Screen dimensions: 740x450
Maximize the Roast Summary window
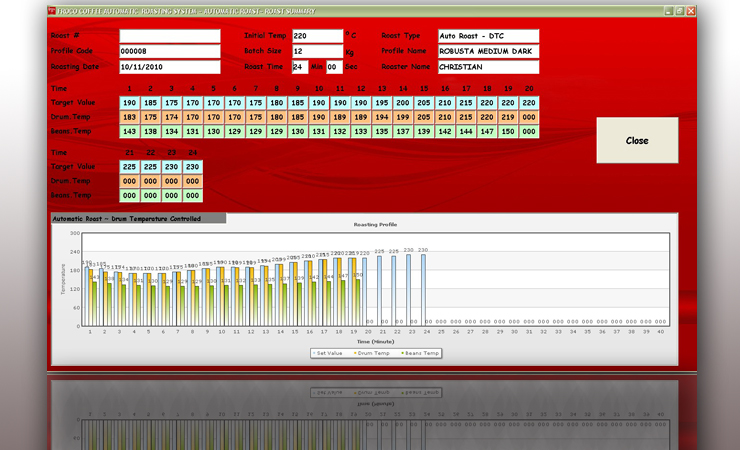click(x=680, y=11)
